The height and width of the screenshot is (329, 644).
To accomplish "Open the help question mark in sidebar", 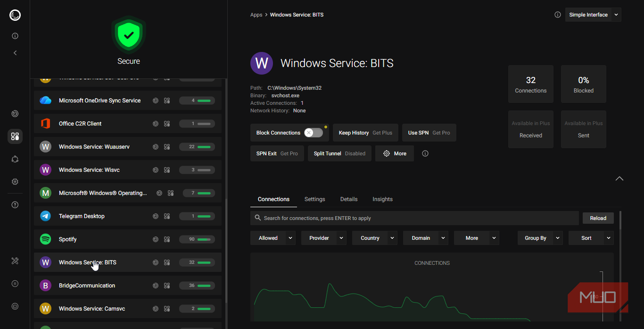I will (15, 205).
